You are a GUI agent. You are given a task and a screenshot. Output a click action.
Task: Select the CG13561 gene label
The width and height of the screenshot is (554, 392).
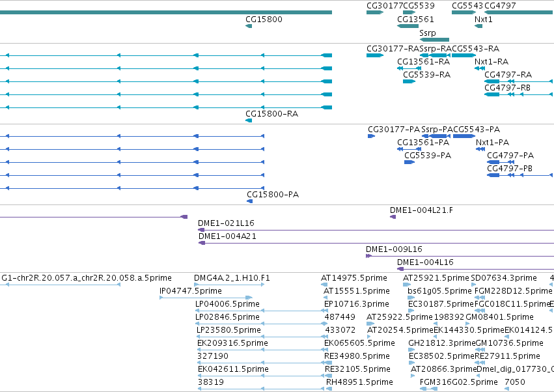[x=415, y=20]
